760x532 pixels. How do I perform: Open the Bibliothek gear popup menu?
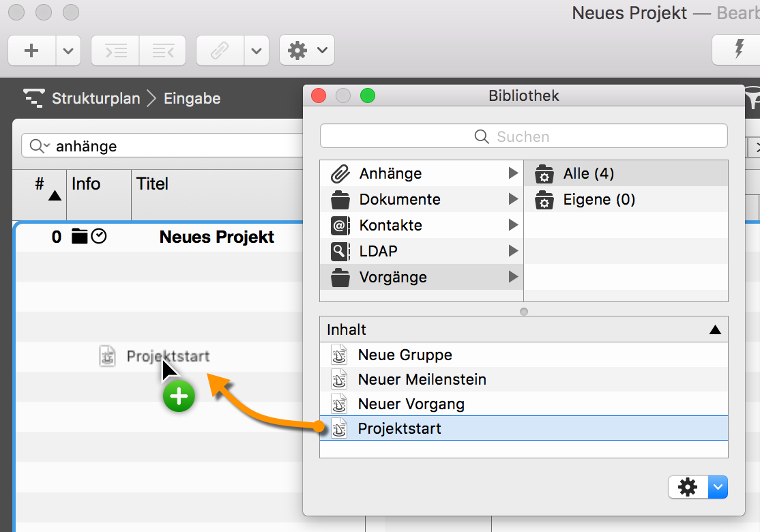coord(698,487)
